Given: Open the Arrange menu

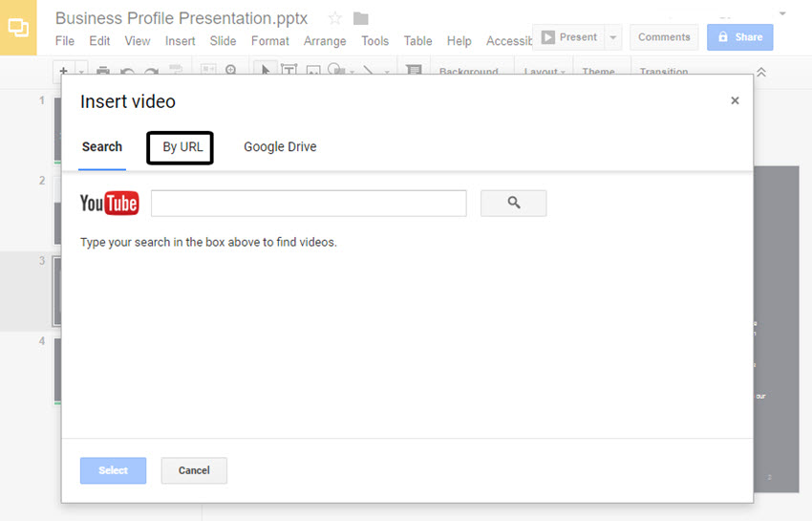Looking at the screenshot, I should click(x=325, y=41).
